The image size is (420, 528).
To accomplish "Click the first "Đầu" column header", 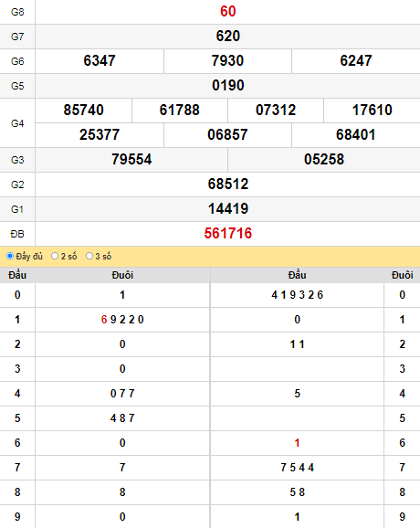I will tap(17, 275).
